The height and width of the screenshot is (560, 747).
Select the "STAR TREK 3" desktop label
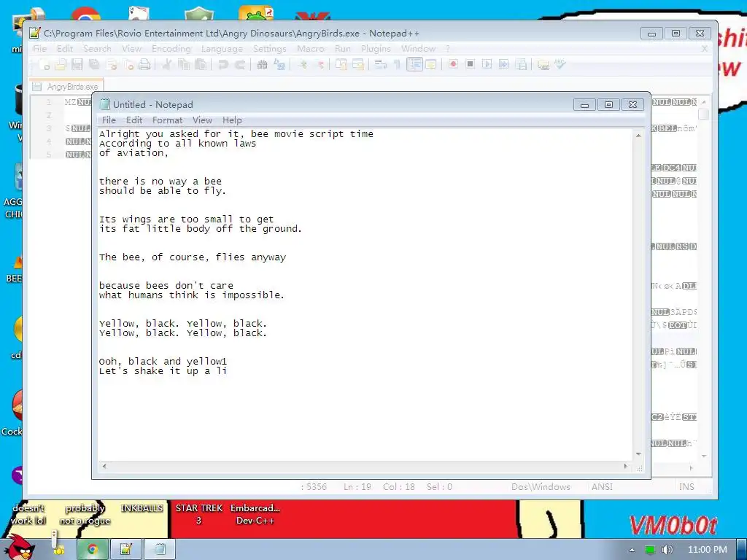pyautogui.click(x=198, y=514)
